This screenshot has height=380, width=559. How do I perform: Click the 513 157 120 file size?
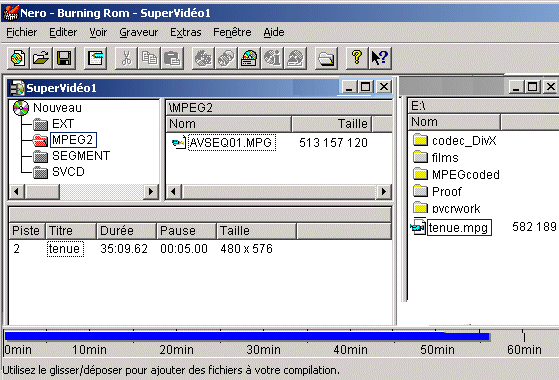(x=333, y=143)
